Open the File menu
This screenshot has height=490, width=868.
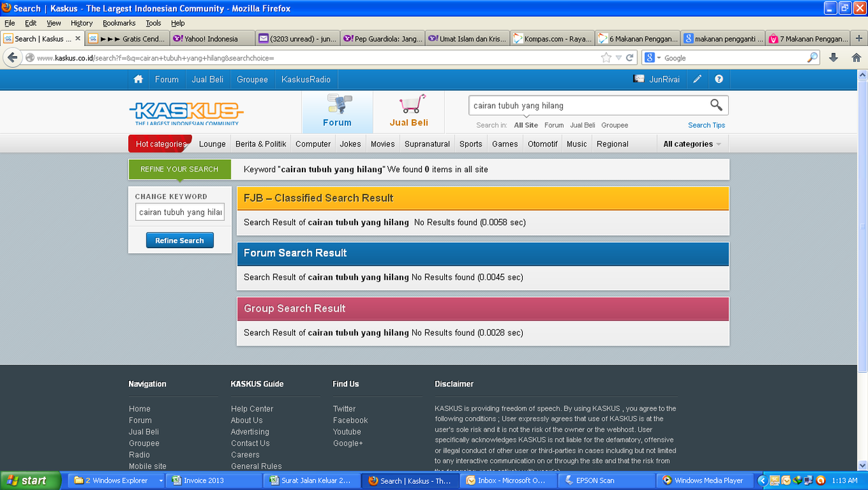pyautogui.click(x=9, y=23)
